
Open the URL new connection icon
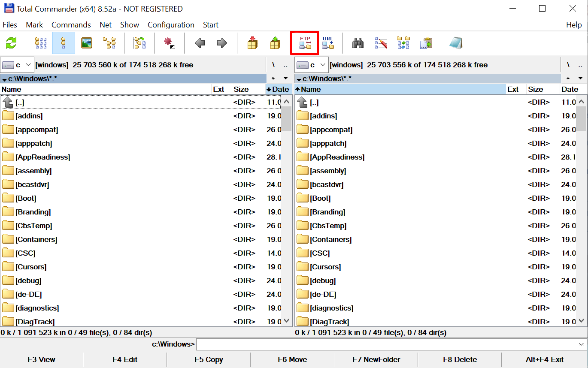(328, 43)
